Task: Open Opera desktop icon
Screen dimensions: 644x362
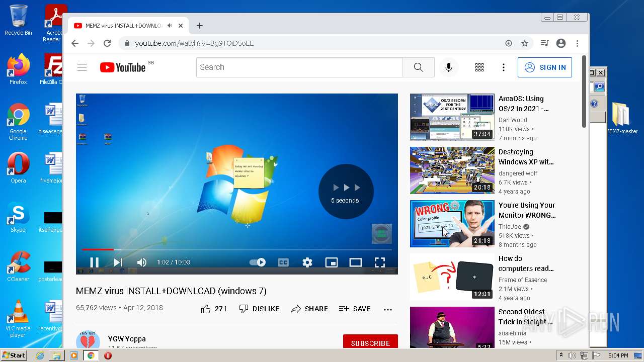Action: pos(18,167)
